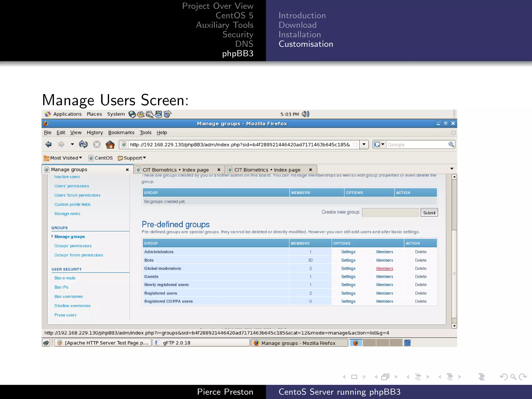This screenshot has width=532, height=399.
Task: Click the Create new group input field
Action: 390,212
